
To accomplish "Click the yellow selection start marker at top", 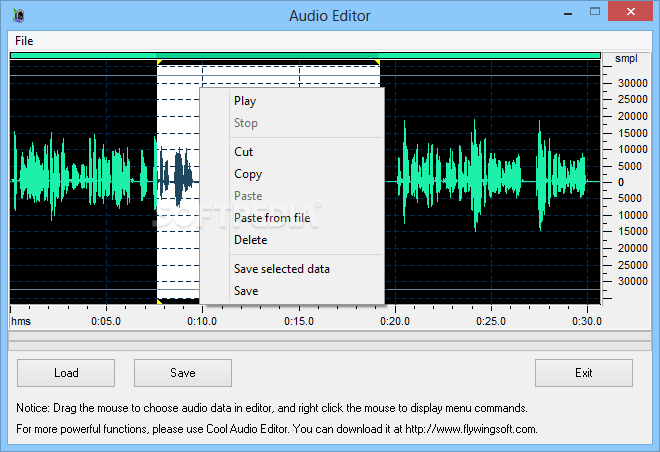I will click(160, 63).
